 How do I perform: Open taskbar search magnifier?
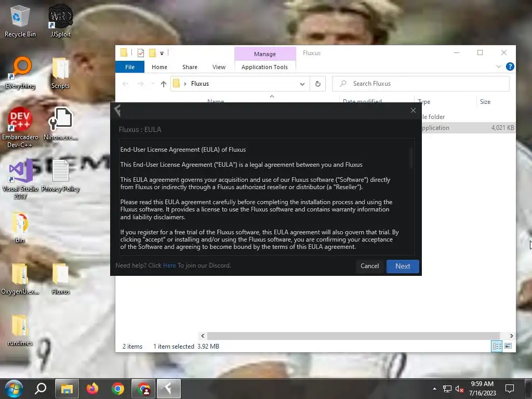pos(41,389)
